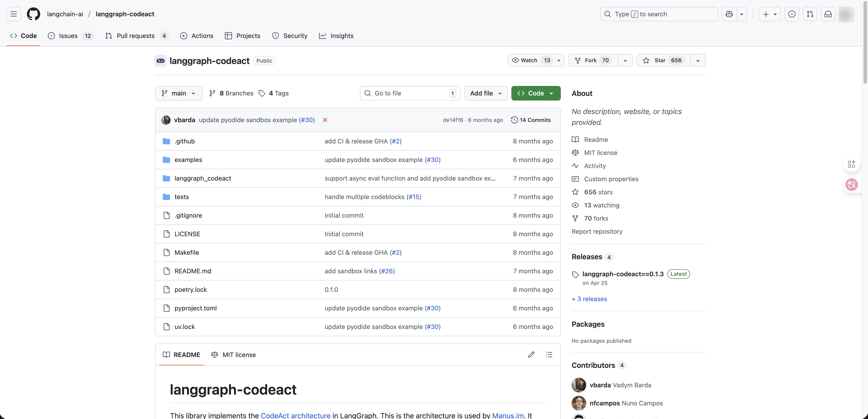Switch to the Actions tab
The height and width of the screenshot is (419, 868).
[x=197, y=36]
